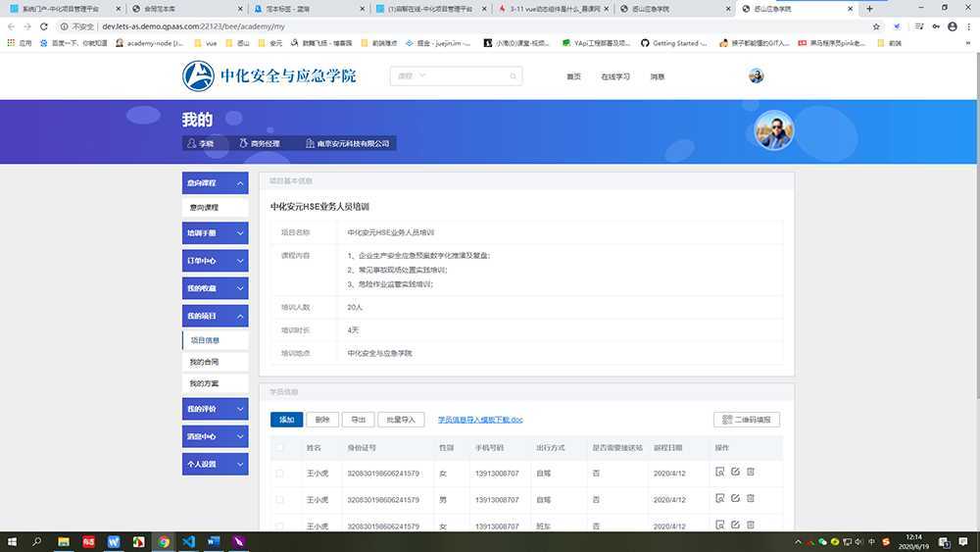Check the box for the 班车 student row
The width and height of the screenshot is (980, 552).
[x=279, y=527]
